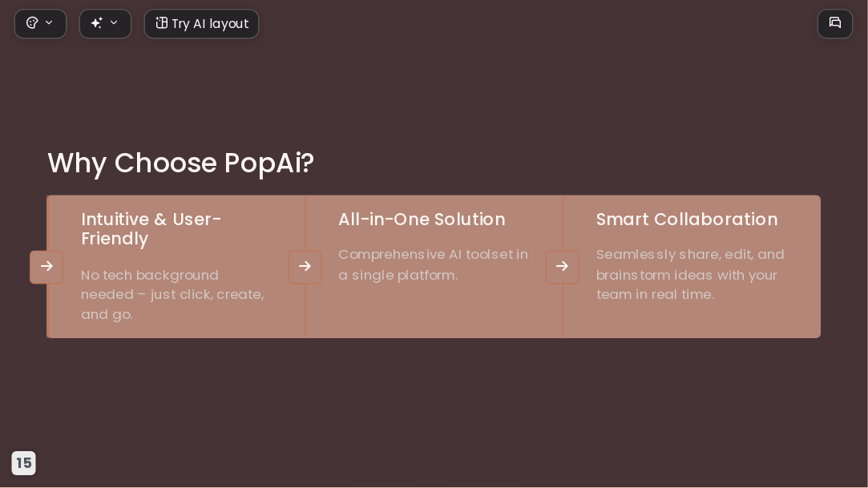
Task: Open the AI sparkle actions dropdown
Action: [105, 24]
